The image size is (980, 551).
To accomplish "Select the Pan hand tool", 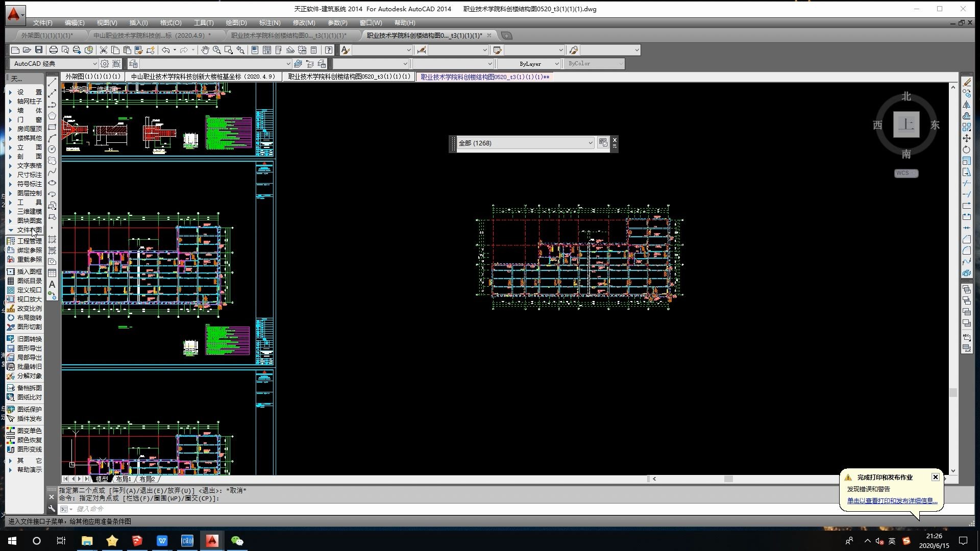I will click(x=205, y=50).
